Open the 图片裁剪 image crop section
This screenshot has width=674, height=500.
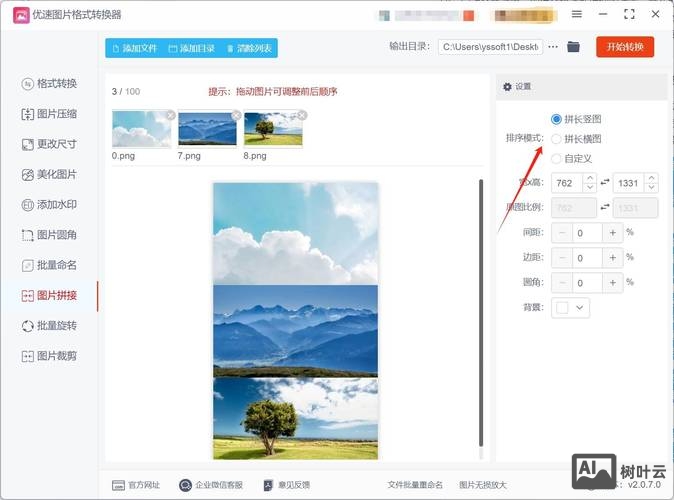49,356
